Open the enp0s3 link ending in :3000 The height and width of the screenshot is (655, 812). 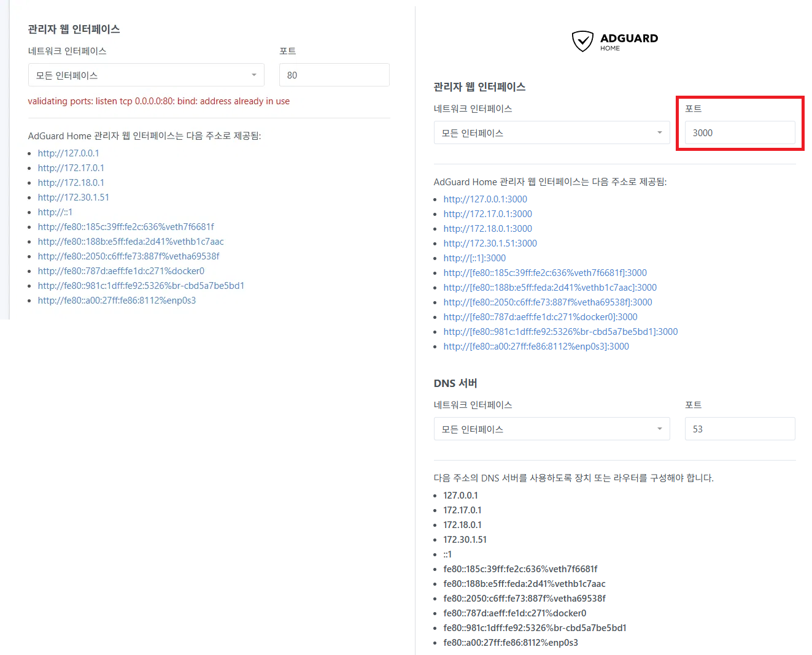click(536, 347)
